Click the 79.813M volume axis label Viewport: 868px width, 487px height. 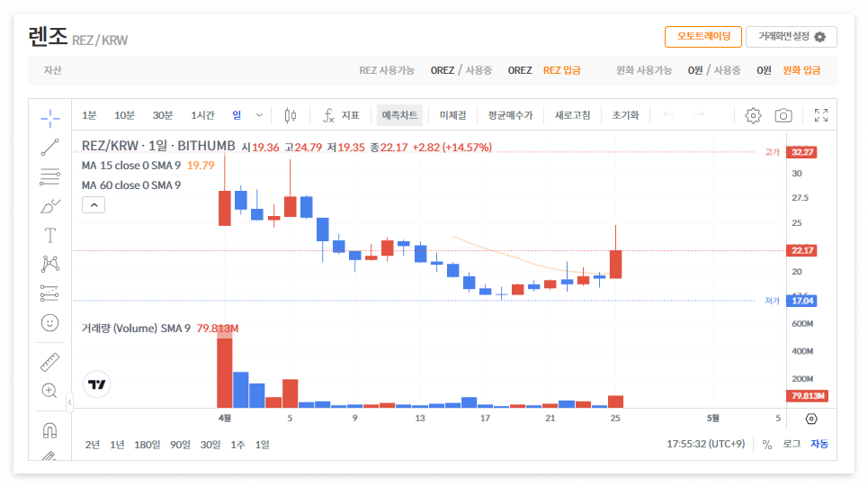(808, 395)
